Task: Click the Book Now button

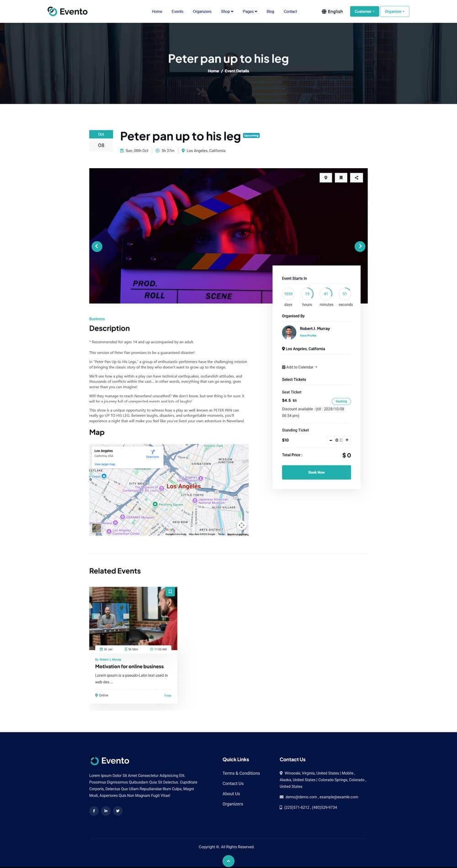Action: point(316,472)
